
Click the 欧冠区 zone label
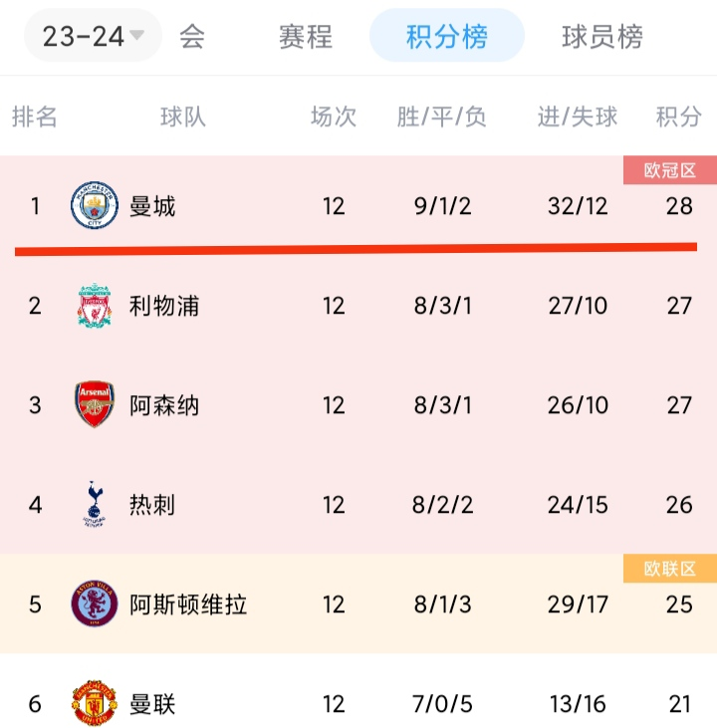point(669,170)
